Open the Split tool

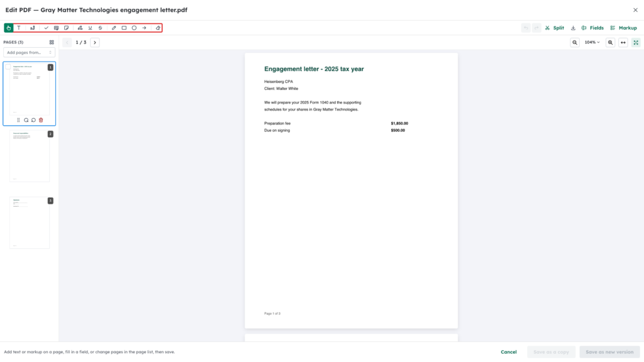[x=555, y=28]
